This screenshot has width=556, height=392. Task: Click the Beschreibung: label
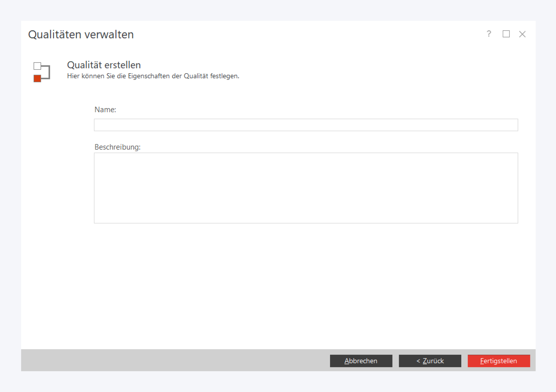[118, 147]
